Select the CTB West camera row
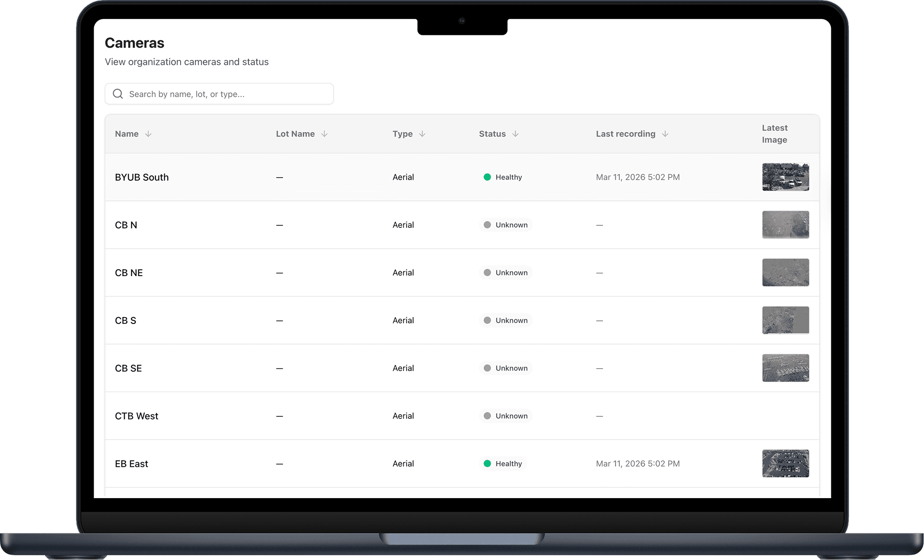 [136, 416]
